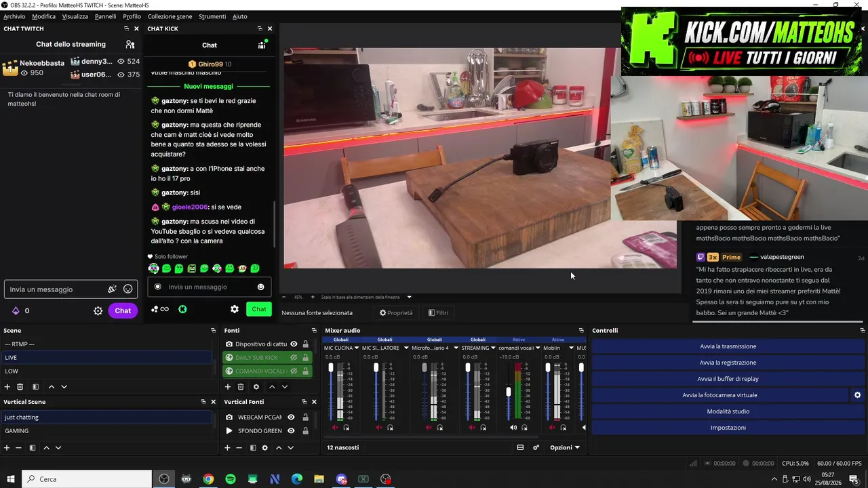Open the preview scaling dropdown

(x=409, y=297)
